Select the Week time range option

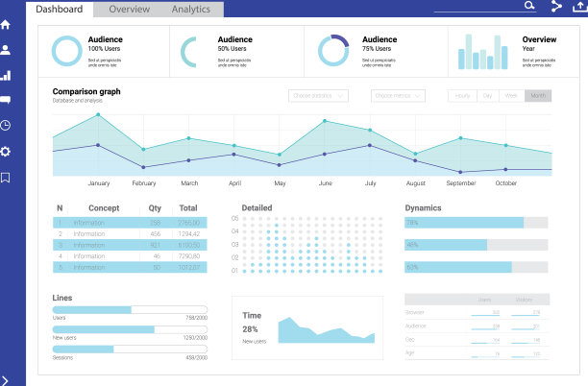pyautogui.click(x=512, y=96)
